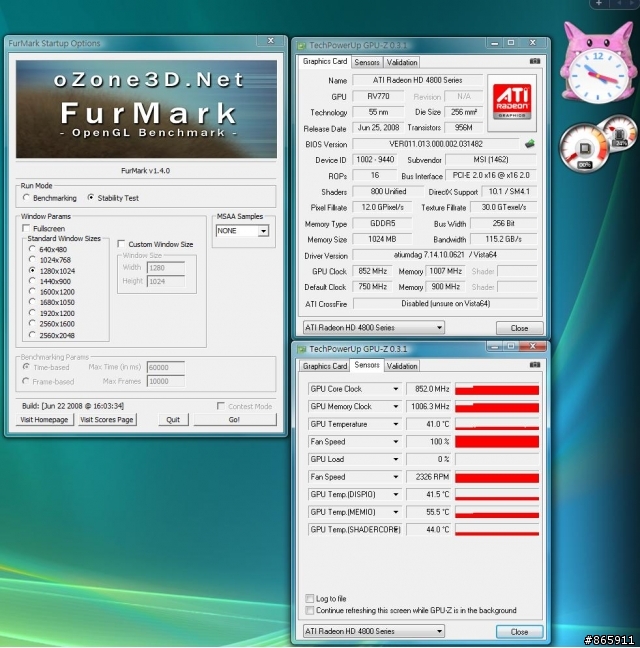Open MSAA Samples dropdown
640x648 pixels.
point(263,231)
